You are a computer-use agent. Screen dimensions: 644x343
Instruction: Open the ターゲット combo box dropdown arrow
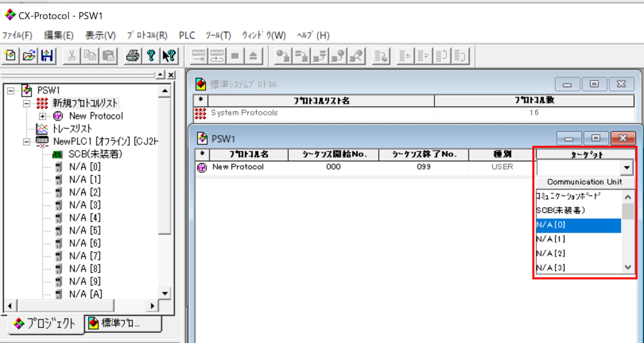[627, 168]
